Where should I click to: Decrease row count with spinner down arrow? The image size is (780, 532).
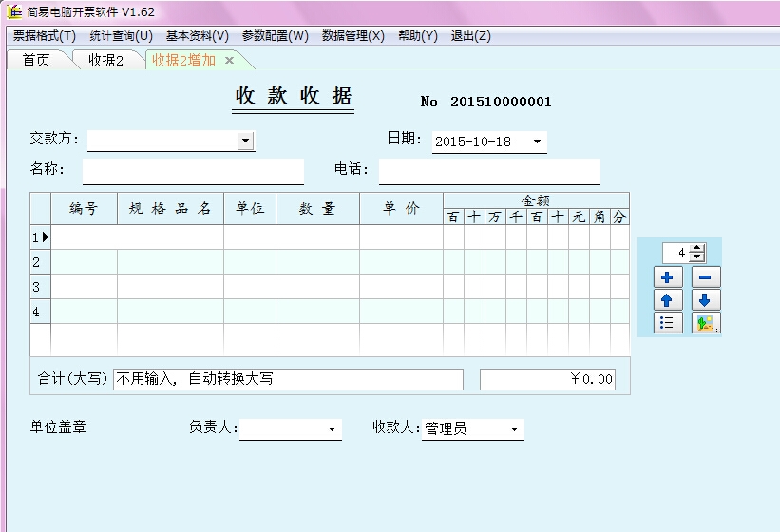click(x=697, y=257)
